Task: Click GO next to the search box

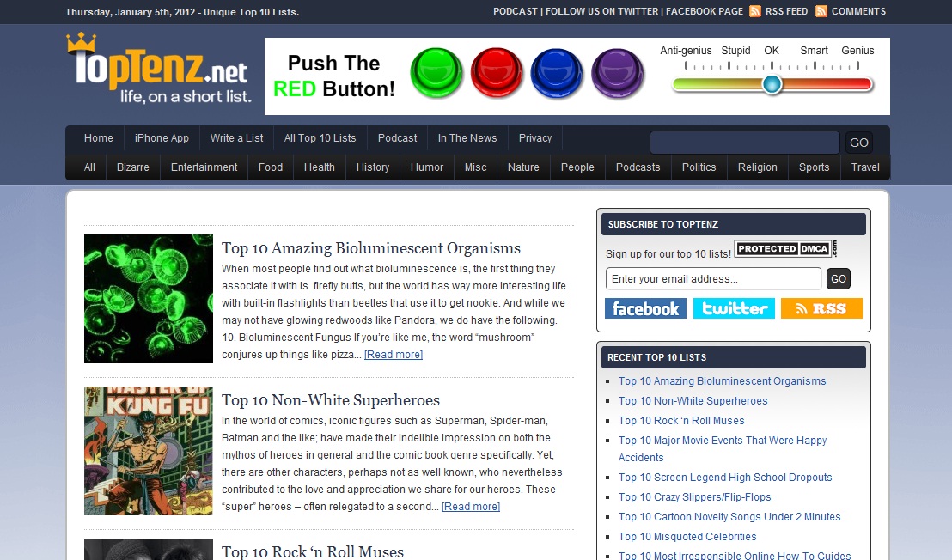Action: [x=858, y=143]
